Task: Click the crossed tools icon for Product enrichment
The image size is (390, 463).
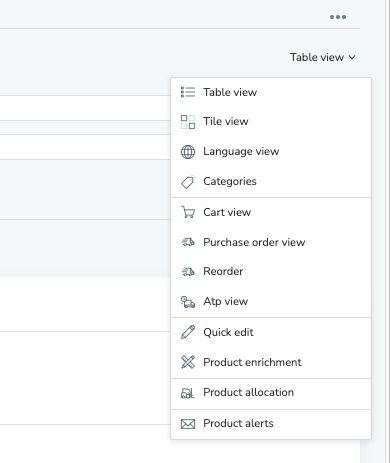Action: coord(188,362)
